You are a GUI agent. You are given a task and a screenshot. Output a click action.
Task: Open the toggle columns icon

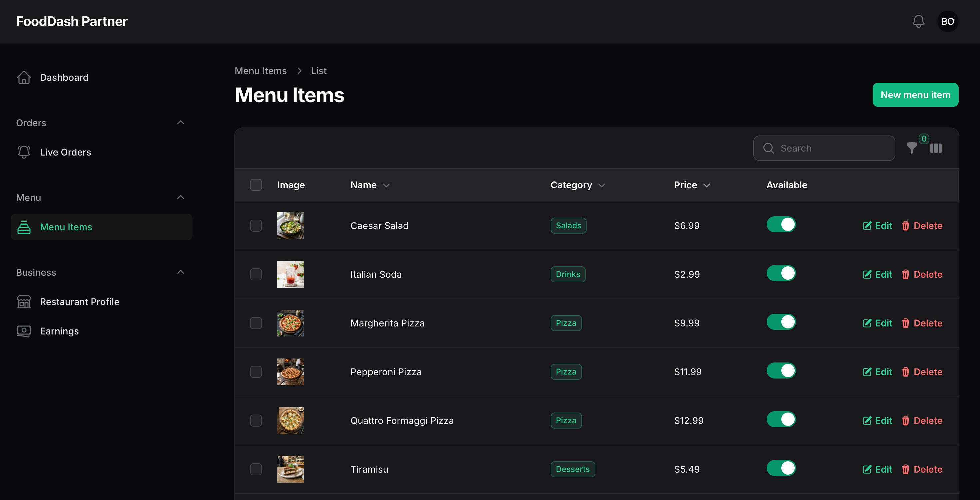tap(936, 148)
